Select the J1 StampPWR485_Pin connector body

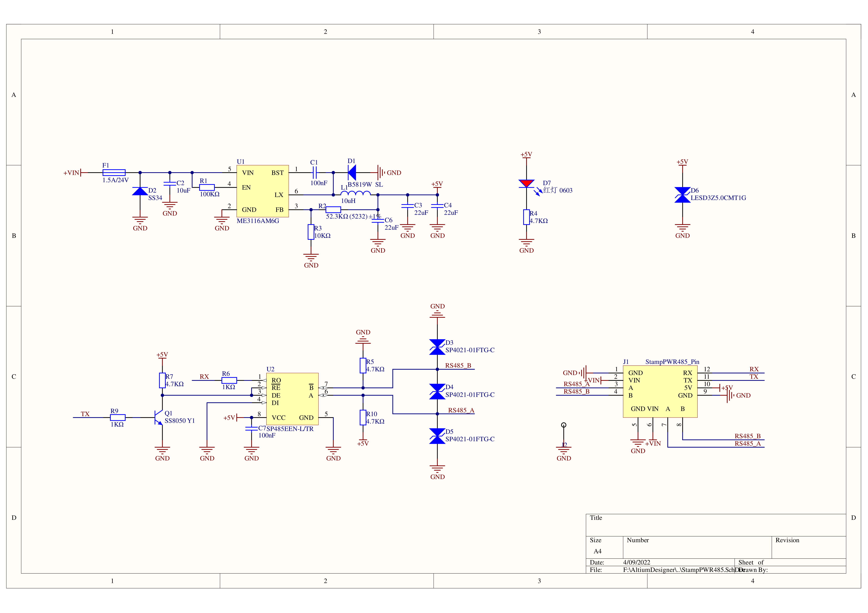[x=660, y=392]
